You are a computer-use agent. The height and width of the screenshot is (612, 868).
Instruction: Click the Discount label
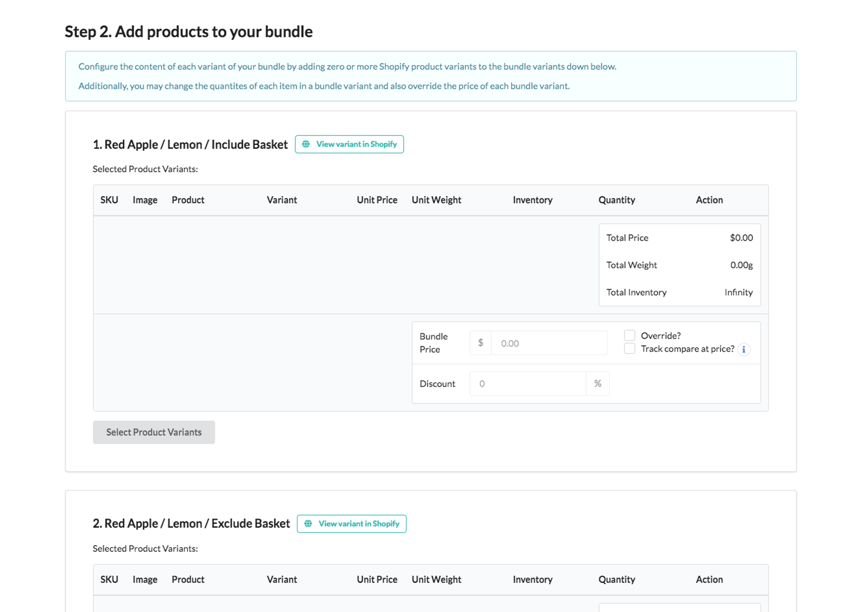pyautogui.click(x=437, y=383)
